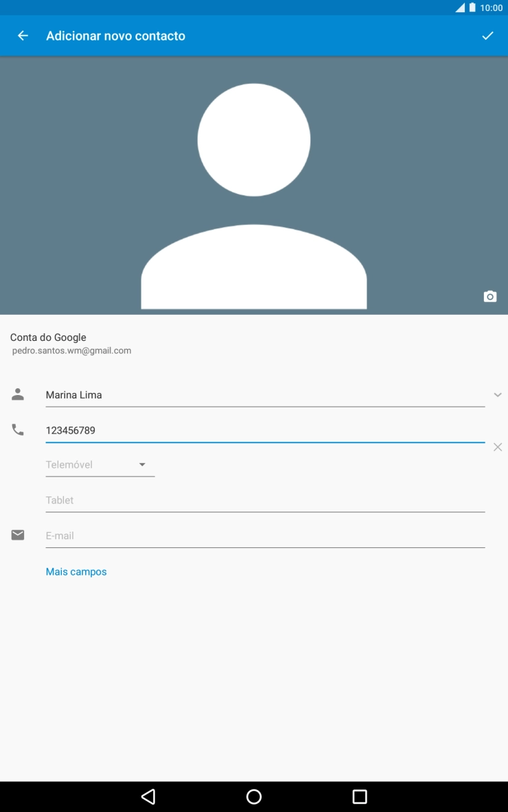This screenshot has width=508, height=812.
Task: Tap the signal strength icon
Action: (460, 8)
